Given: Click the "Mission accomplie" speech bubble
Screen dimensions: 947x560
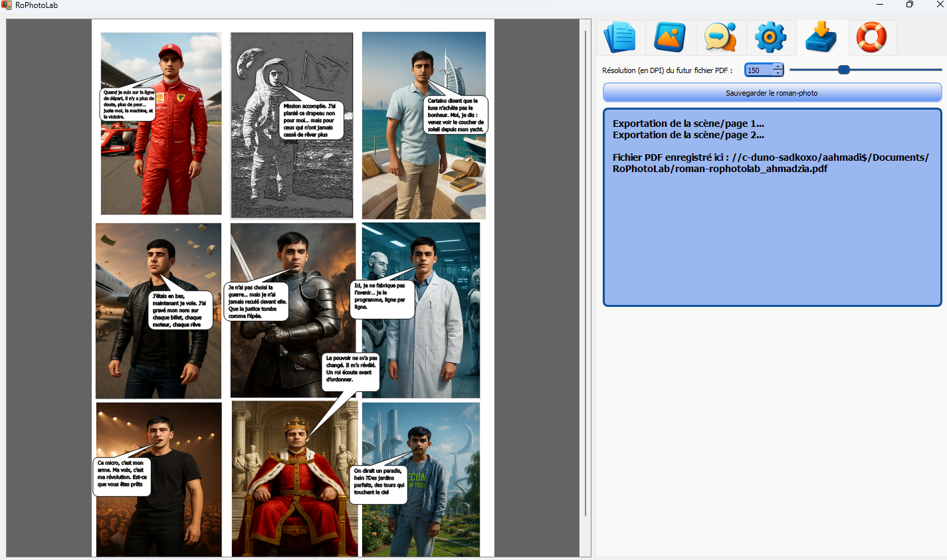Looking at the screenshot, I should [310, 120].
